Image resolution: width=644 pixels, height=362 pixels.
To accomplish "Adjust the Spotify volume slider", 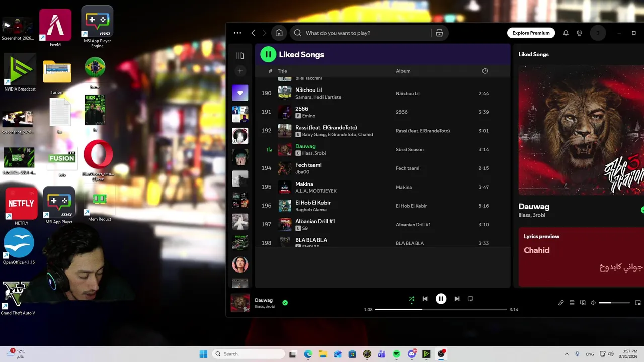I will point(614,303).
